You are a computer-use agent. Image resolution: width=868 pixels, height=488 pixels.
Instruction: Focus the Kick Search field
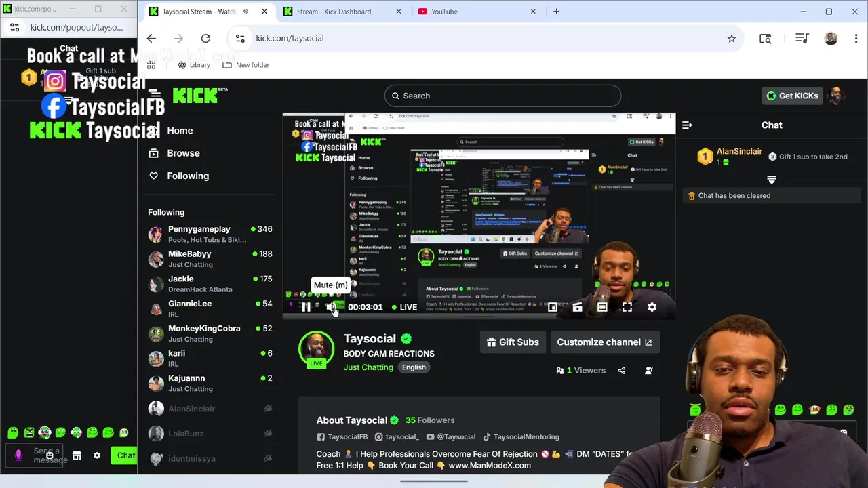pyautogui.click(x=502, y=96)
